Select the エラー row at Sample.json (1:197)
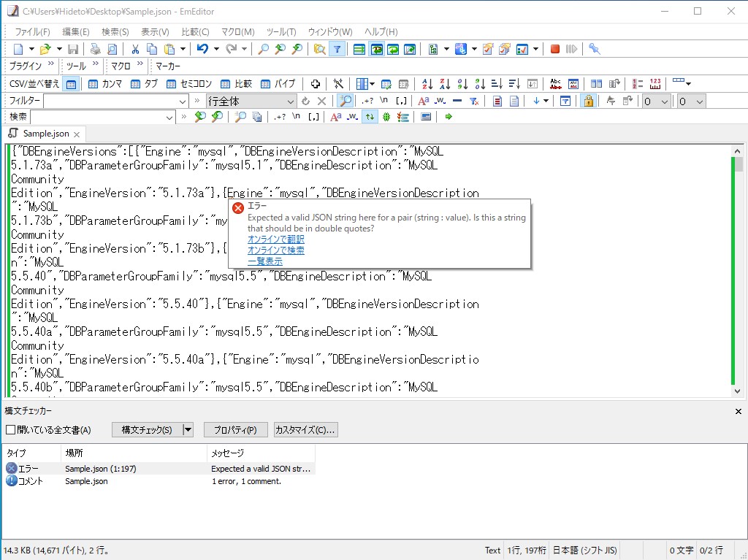 coord(159,469)
